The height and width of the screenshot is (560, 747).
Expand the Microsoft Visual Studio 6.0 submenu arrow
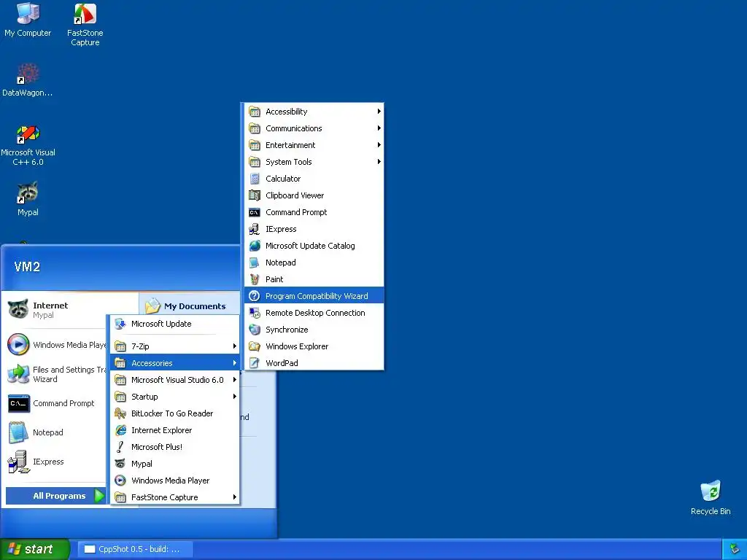(x=234, y=379)
